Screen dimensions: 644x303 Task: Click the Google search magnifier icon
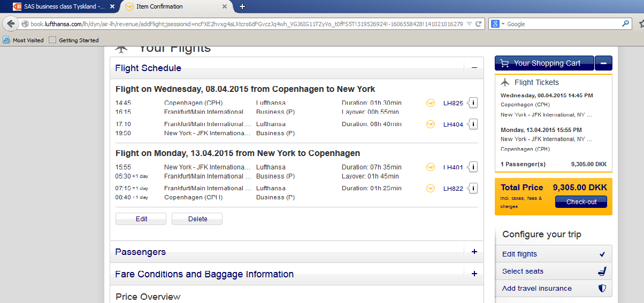pos(625,24)
